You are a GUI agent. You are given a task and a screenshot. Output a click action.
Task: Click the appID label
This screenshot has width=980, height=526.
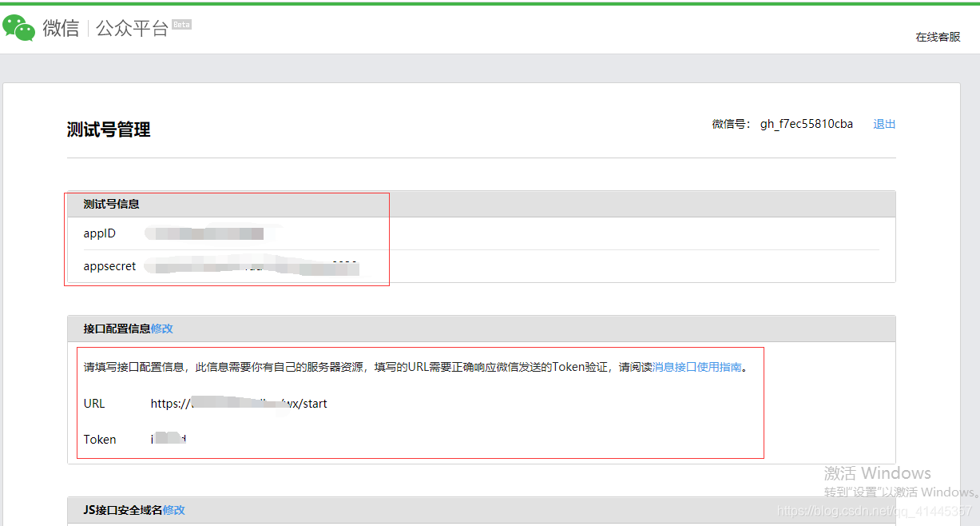[x=100, y=233]
